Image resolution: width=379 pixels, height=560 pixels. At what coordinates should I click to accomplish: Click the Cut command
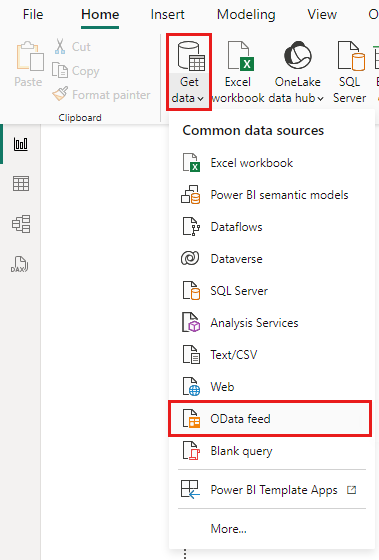click(73, 47)
